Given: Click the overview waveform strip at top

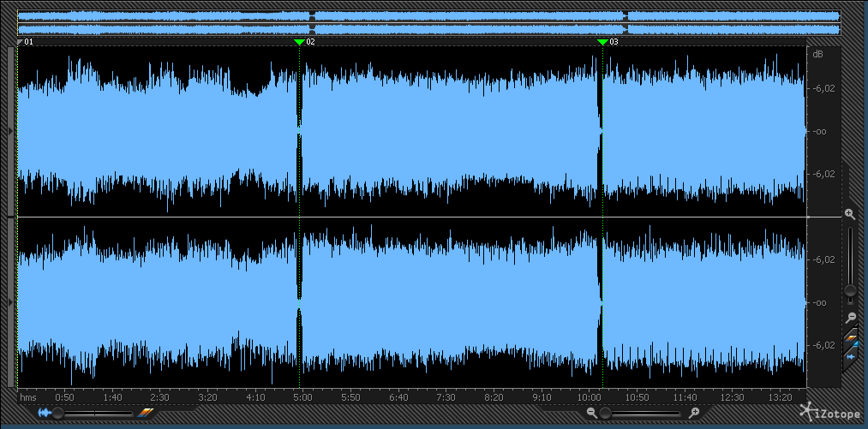Looking at the screenshot, I should pos(428,22).
